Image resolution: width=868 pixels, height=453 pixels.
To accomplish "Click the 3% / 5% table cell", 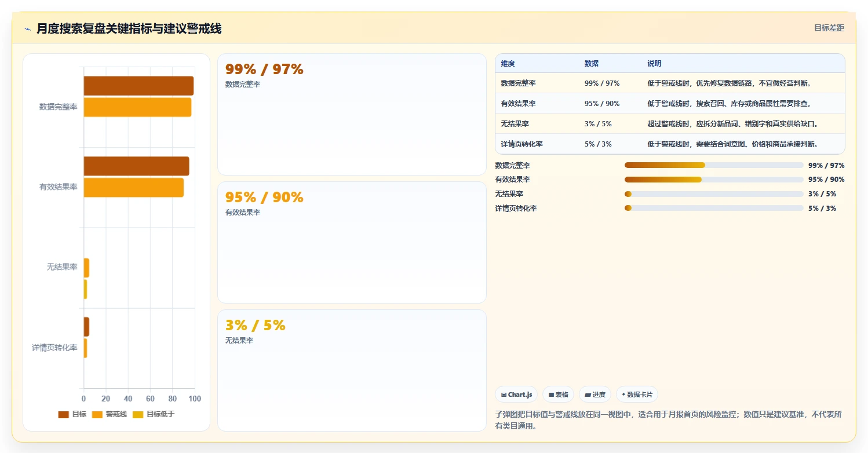I will pyautogui.click(x=598, y=124).
